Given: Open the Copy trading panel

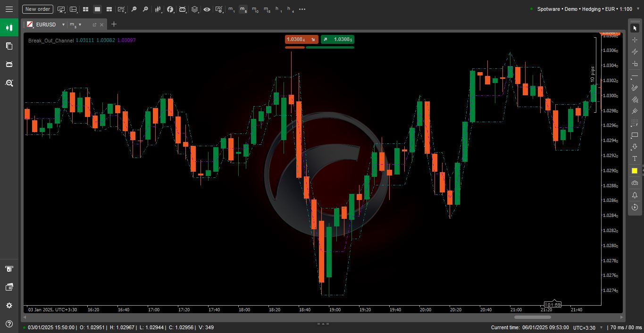Looking at the screenshot, I should 9,46.
